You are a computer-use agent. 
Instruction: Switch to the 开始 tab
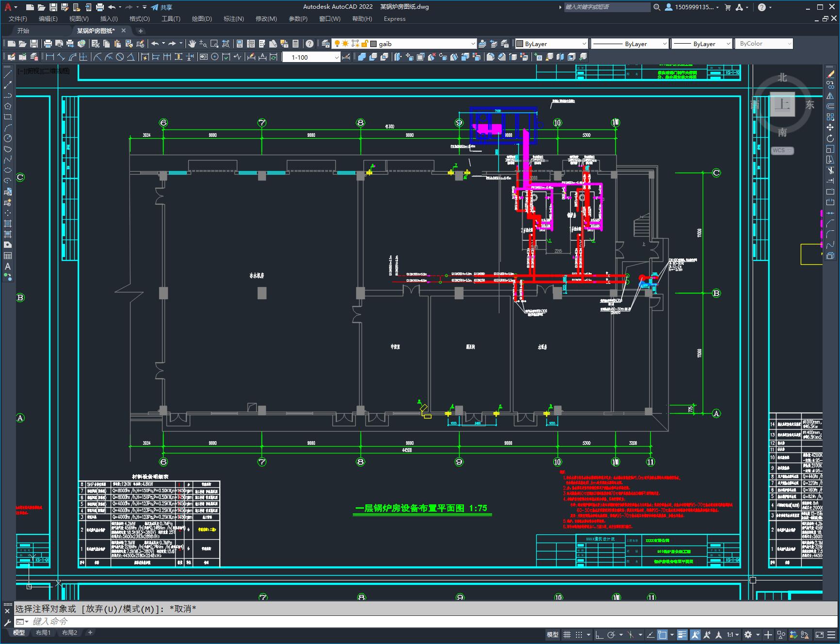point(23,31)
